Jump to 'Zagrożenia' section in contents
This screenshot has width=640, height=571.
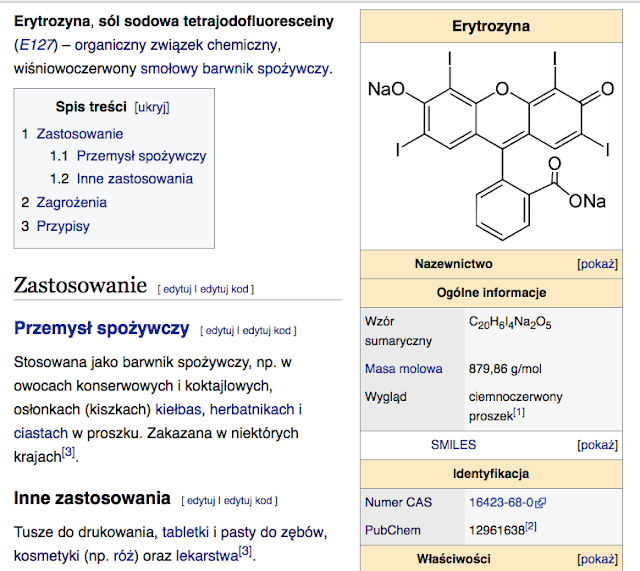71,202
